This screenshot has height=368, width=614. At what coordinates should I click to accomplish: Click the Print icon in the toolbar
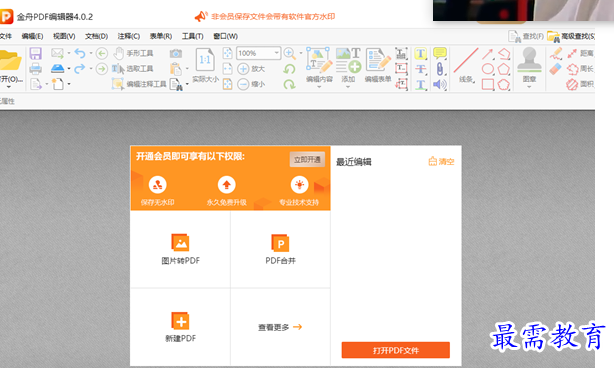pos(35,69)
